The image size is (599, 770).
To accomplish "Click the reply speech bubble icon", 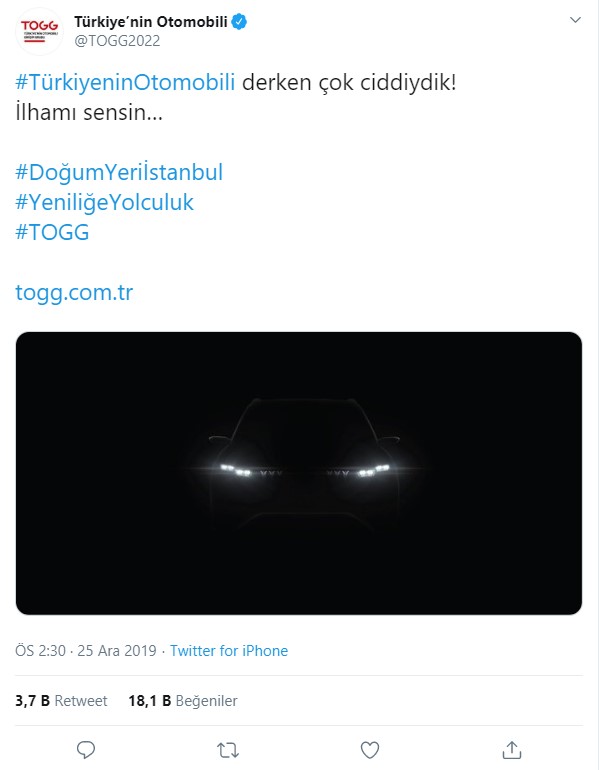I will tap(86, 750).
